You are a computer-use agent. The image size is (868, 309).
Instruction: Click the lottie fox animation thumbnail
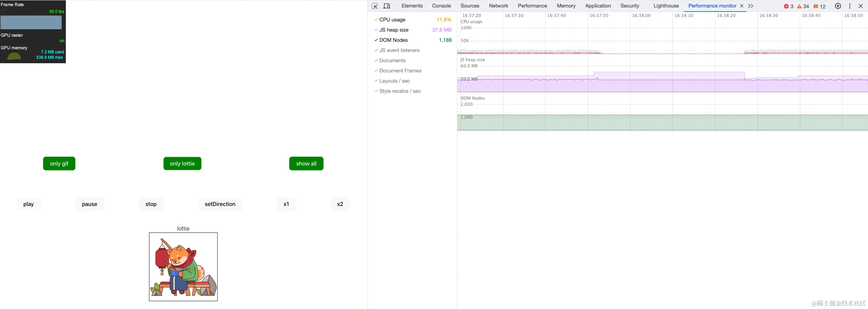point(183,267)
